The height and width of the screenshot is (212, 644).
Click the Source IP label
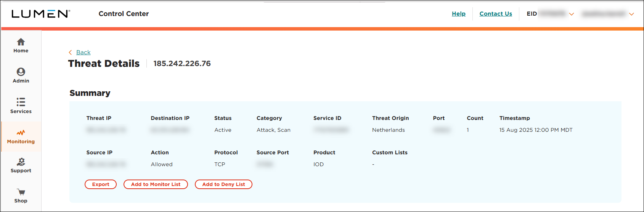pos(99,152)
